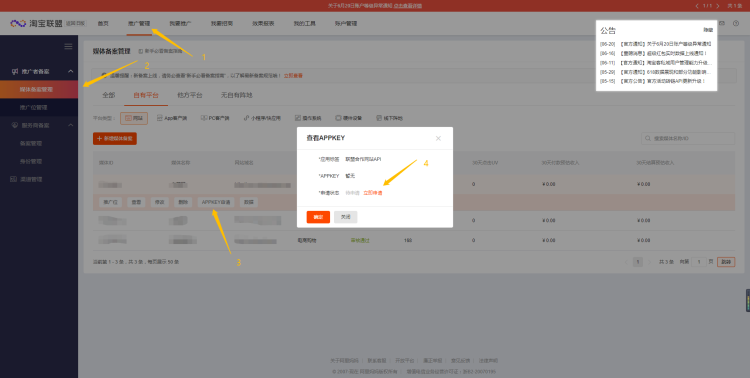
Task: Click 立即申请 link in APPKEY dialog
Action: click(x=373, y=193)
